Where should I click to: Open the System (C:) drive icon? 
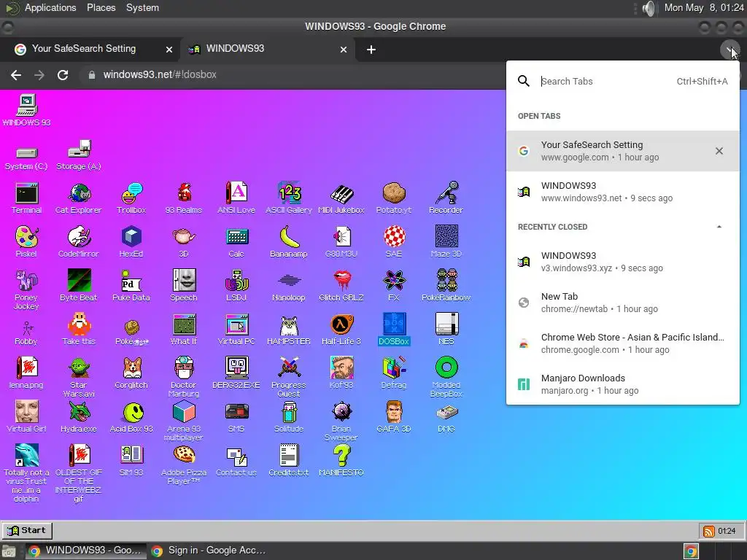(26, 157)
